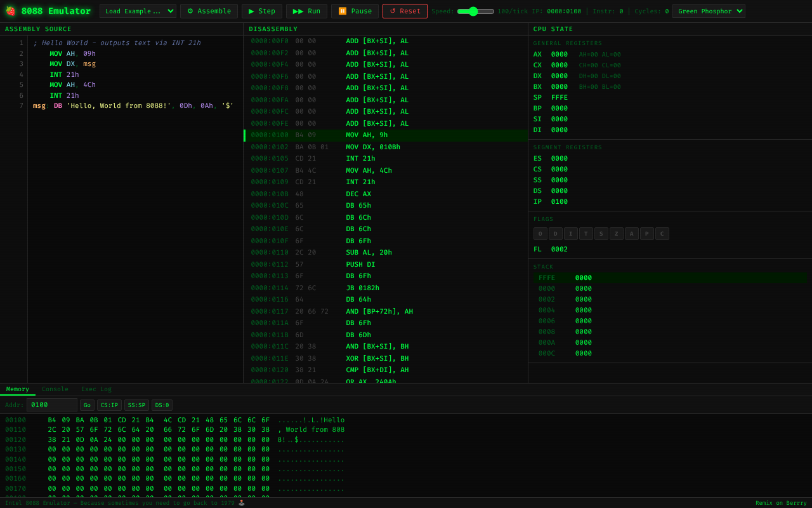Select disassembly line MOV DX, 010Bh

(x=386, y=147)
